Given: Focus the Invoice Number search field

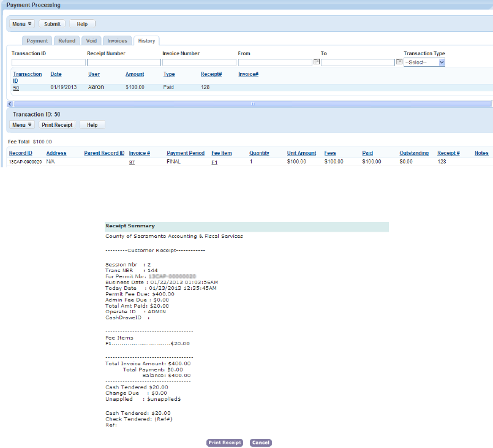Looking at the screenshot, I should [x=199, y=63].
